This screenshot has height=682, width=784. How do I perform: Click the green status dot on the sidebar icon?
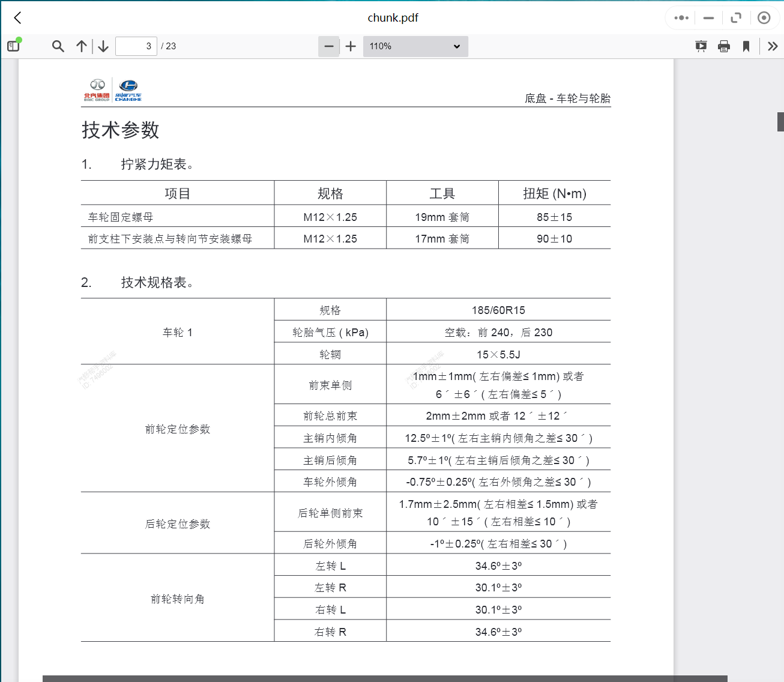[x=19, y=40]
